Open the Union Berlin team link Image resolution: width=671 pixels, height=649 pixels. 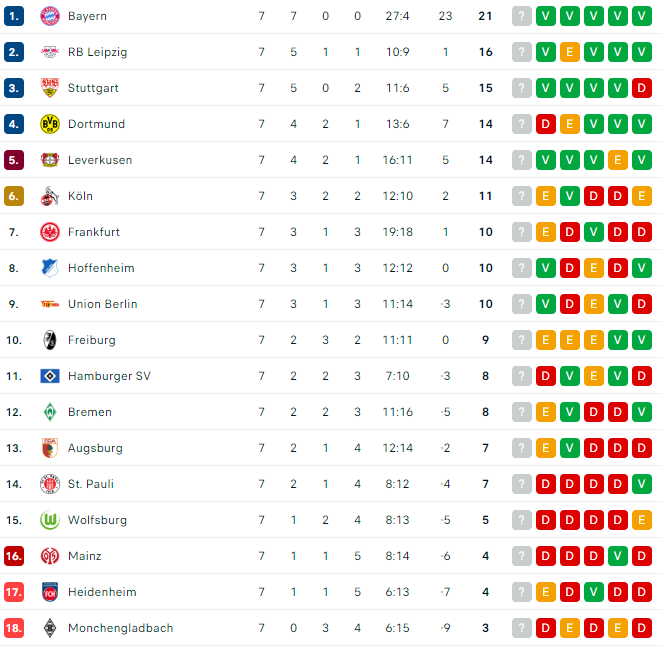coord(103,304)
